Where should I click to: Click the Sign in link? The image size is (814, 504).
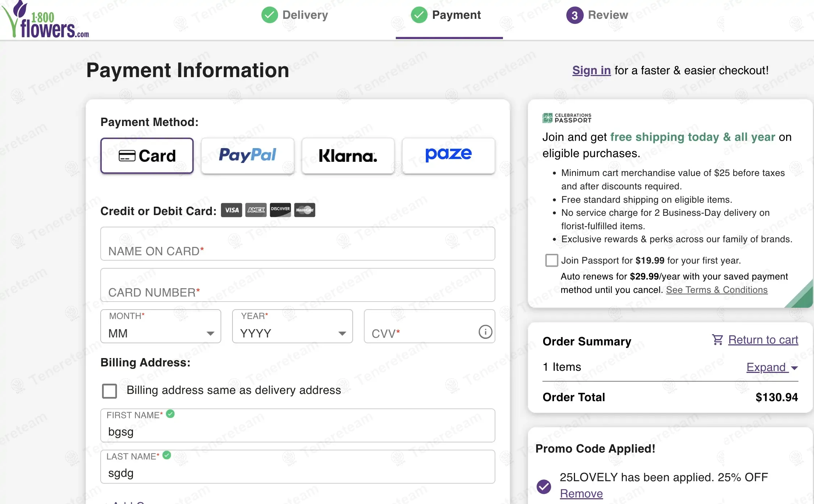tap(591, 70)
